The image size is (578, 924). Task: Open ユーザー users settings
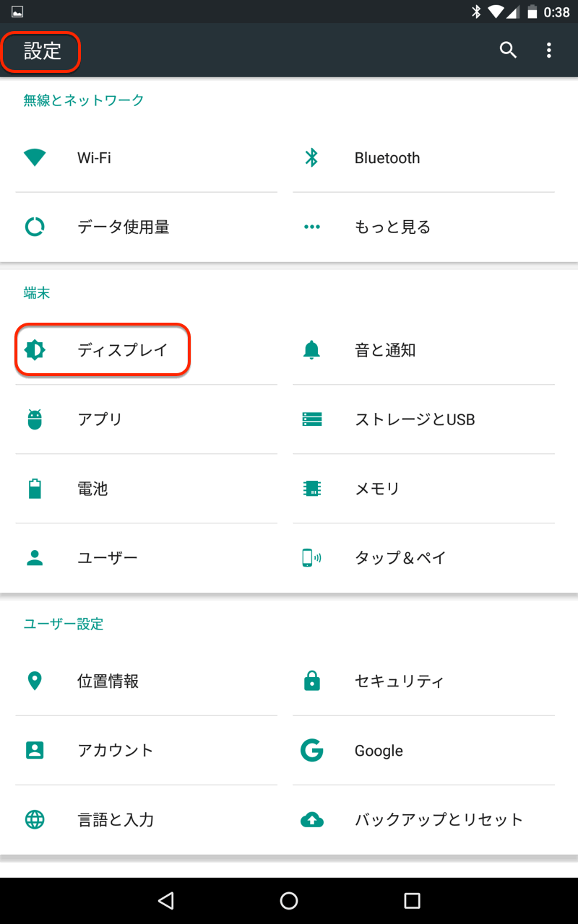coord(107,558)
